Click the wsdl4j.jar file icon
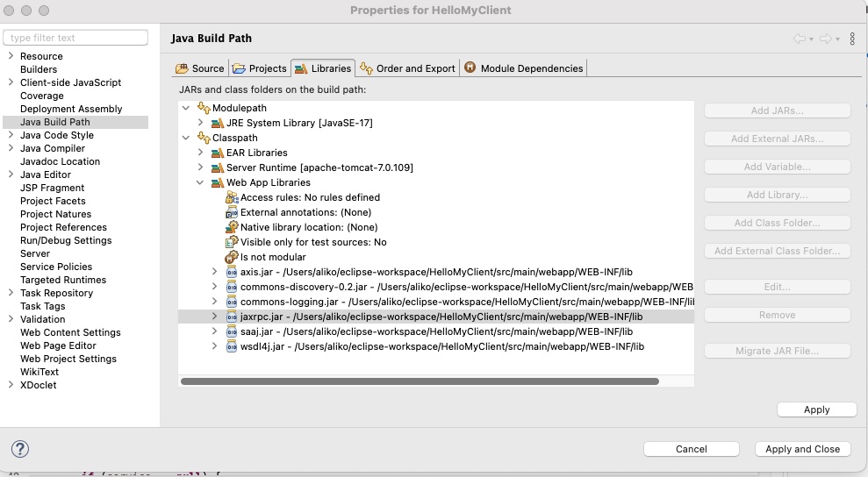Image resolution: width=868 pixels, height=477 pixels. (232, 347)
